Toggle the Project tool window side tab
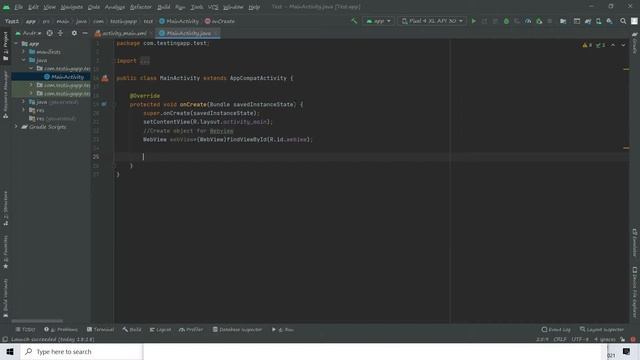Viewport: 640px width, 360px height. 5,46
